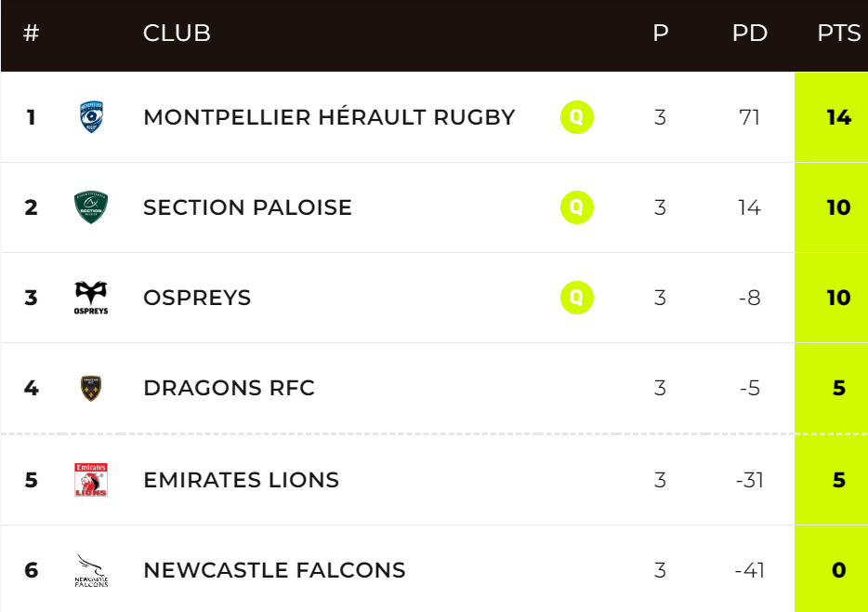Open the Section Paloise club name
This screenshot has width=868, height=612.
[247, 207]
